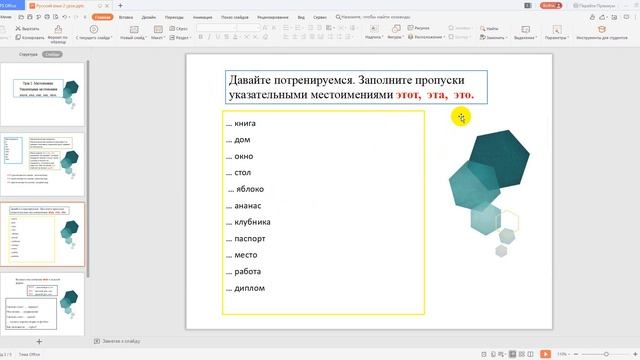Open the Selection pane (Выделение) icon

[526, 29]
